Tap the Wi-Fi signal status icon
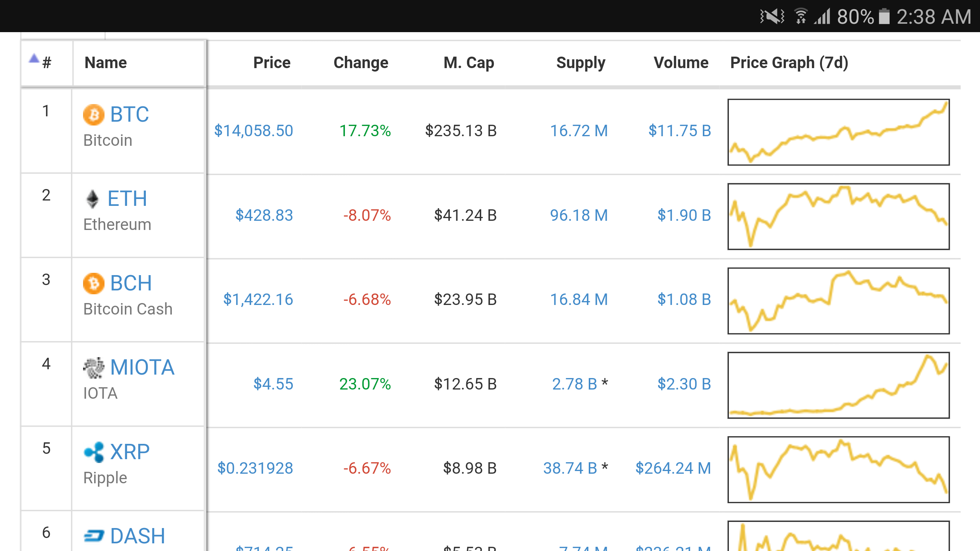The height and width of the screenshot is (551, 980). [800, 16]
